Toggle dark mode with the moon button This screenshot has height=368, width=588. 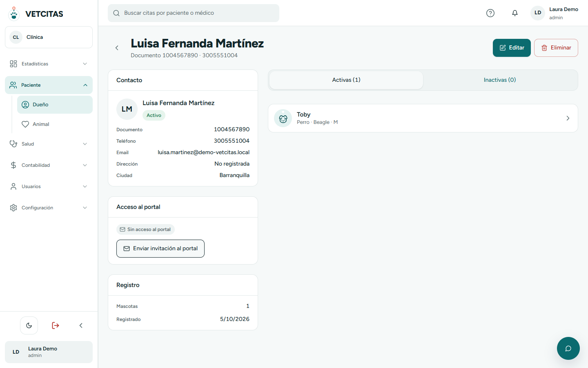click(x=29, y=325)
